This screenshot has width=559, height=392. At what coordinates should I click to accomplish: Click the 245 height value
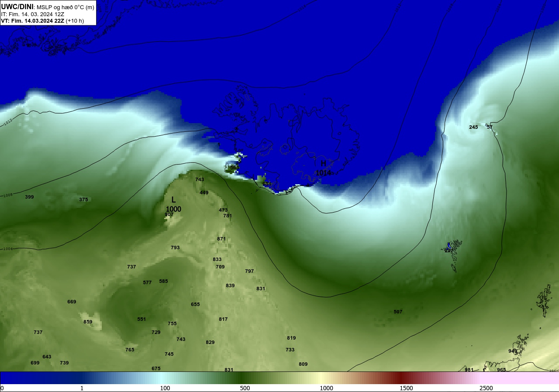[473, 127]
